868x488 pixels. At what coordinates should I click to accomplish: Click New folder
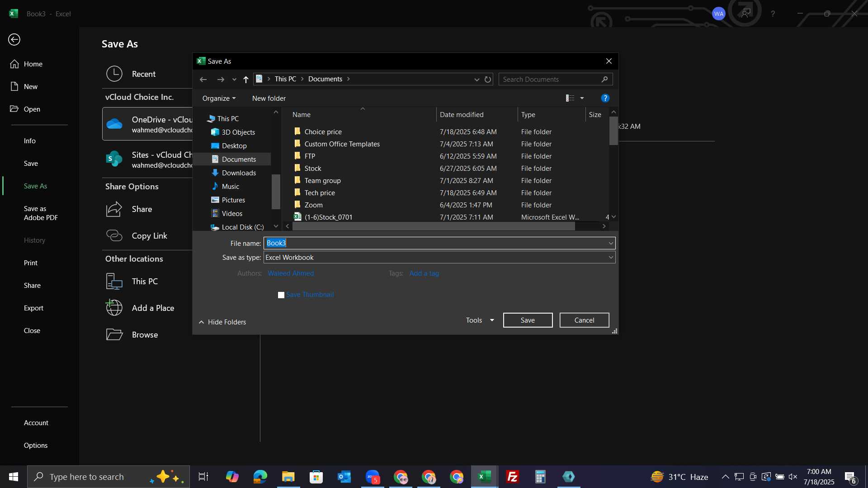269,98
